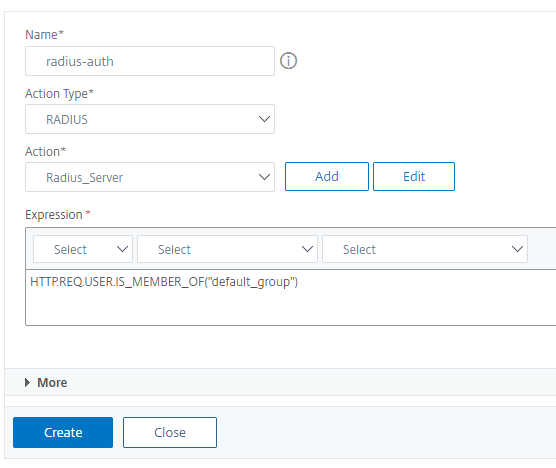Screen dimensions: 556x468
Task: Click the Name input field containing radius-auth
Action: pos(150,61)
